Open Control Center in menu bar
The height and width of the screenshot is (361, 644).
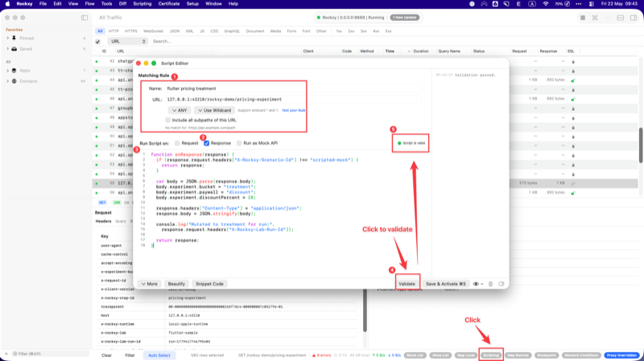point(591,4)
